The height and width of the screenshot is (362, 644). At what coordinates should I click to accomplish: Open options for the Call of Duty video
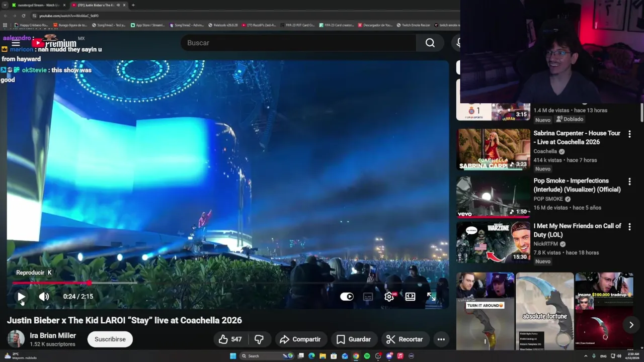(x=629, y=227)
